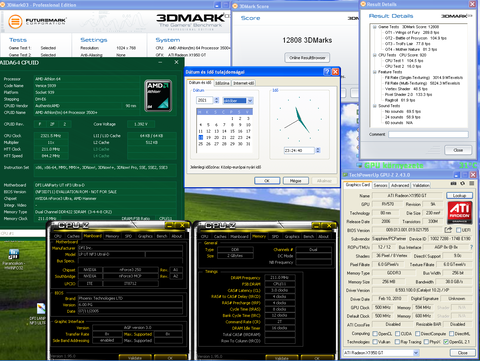The image size is (480, 361).
Task: Click the 3DMark Score window title icon
Action: (235, 6)
